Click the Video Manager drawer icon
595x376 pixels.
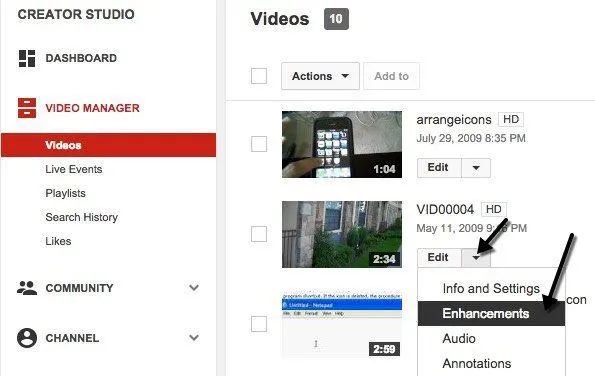27,108
